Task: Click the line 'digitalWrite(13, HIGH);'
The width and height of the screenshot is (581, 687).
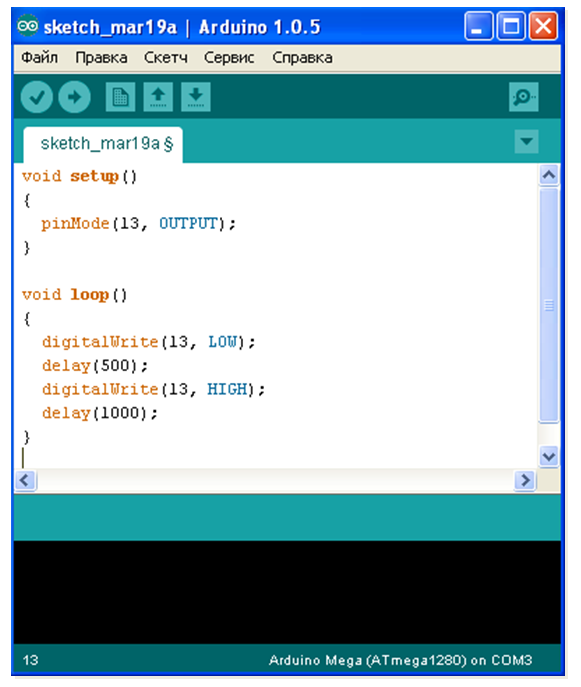Action: [153, 389]
